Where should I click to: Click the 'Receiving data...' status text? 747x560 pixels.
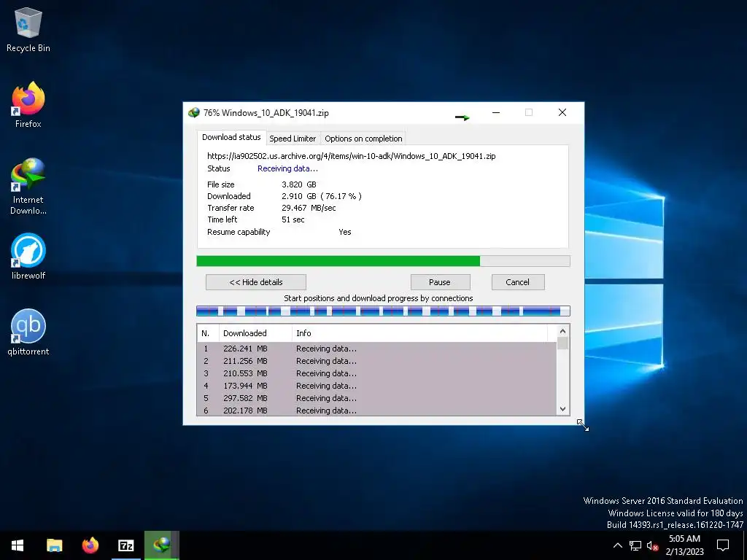(287, 168)
